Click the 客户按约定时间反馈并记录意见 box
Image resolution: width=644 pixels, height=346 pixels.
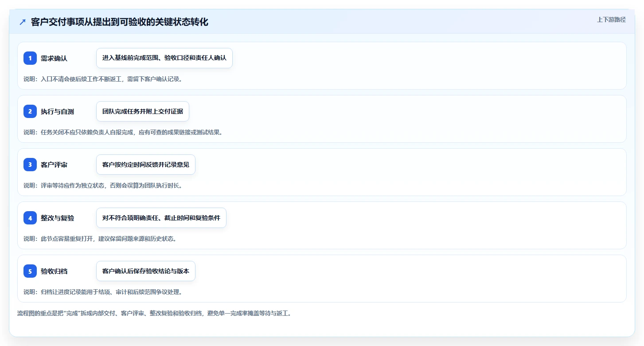tap(146, 165)
